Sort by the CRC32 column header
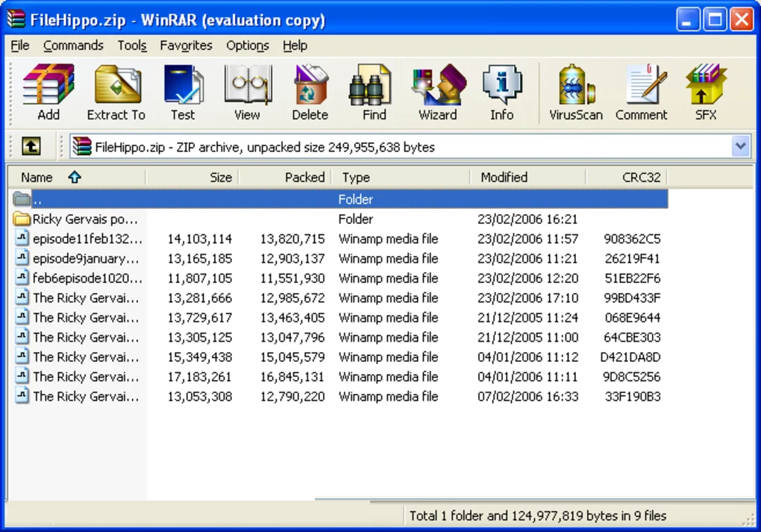This screenshot has width=761, height=532. 627,177
